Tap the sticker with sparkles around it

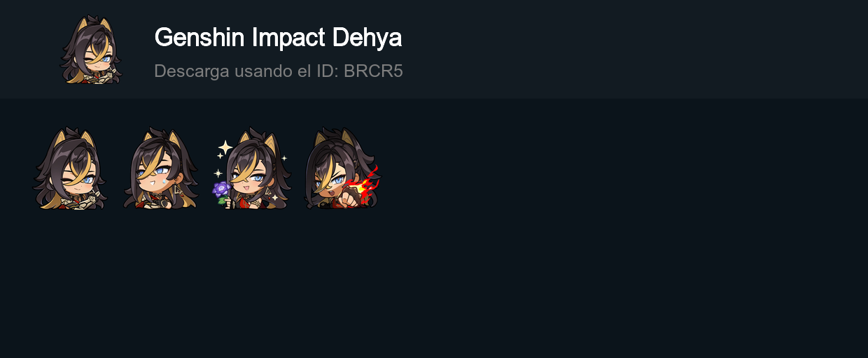[x=251, y=168]
